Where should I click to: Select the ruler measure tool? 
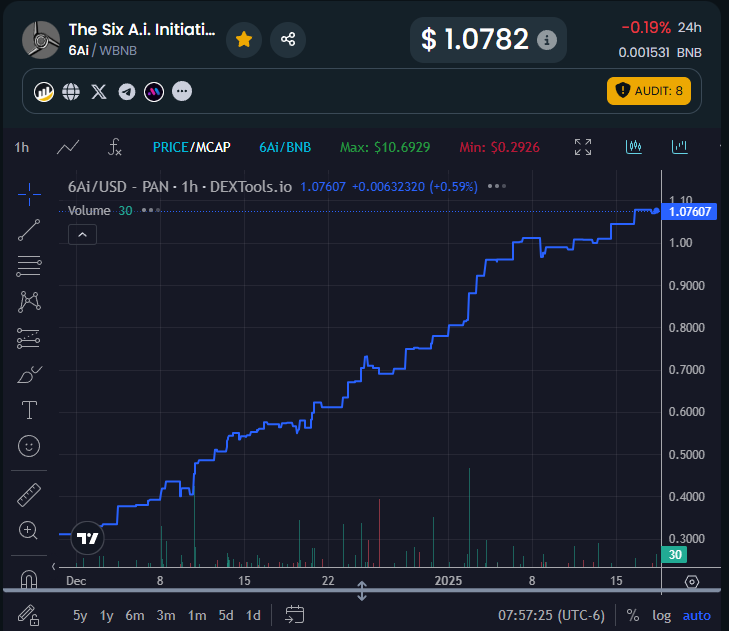(x=29, y=495)
